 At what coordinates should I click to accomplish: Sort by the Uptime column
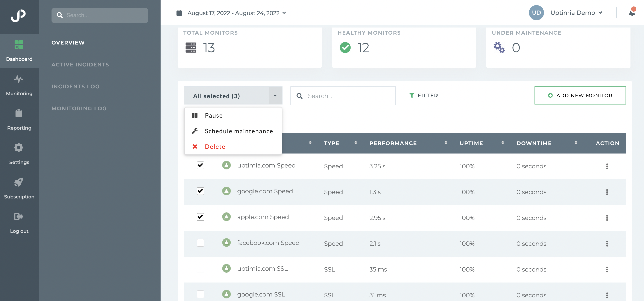503,143
